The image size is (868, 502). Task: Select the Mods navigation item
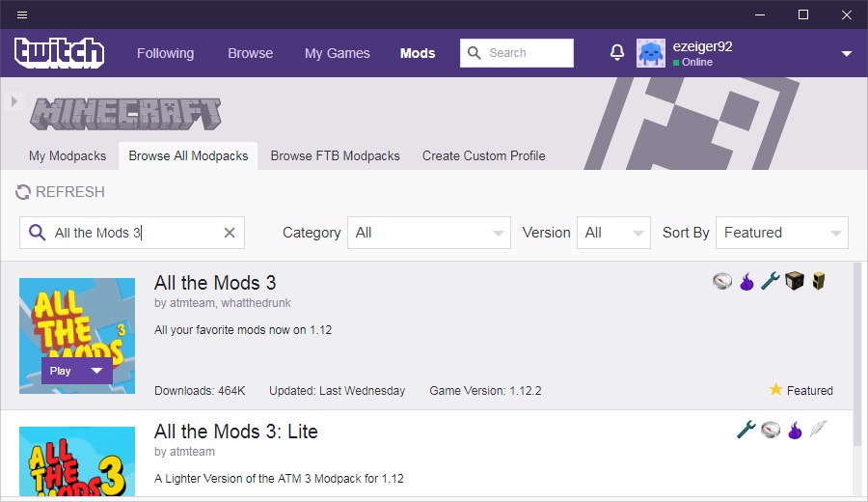pos(418,53)
